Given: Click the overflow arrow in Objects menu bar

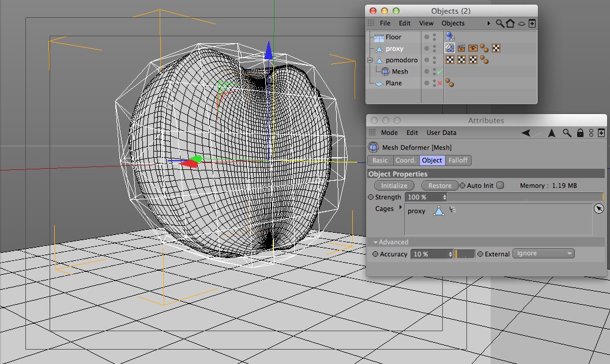Looking at the screenshot, I should coord(488,23).
